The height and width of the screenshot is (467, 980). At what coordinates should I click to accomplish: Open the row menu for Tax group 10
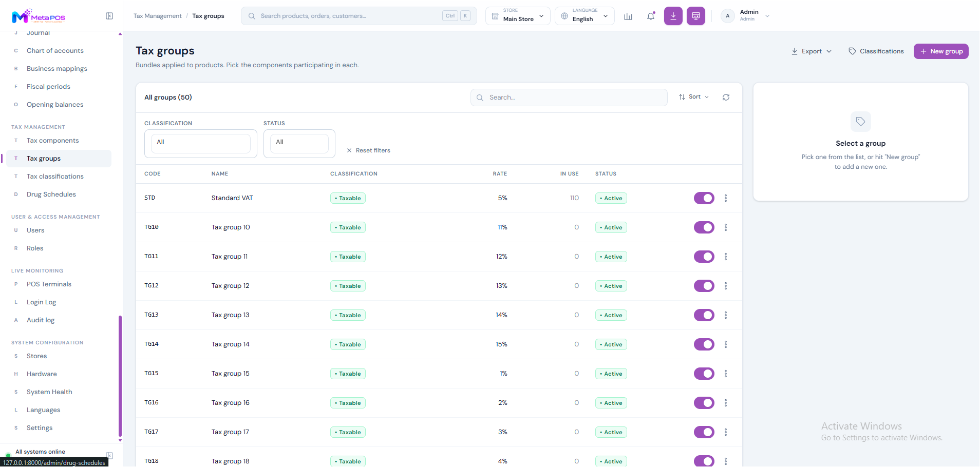(726, 227)
